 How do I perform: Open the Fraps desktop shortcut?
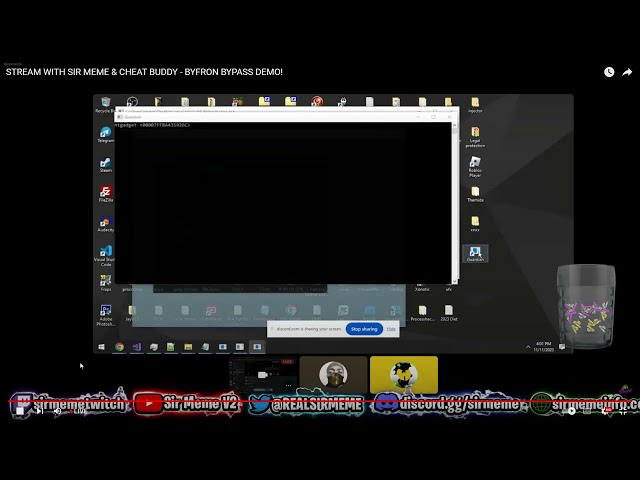tap(106, 283)
